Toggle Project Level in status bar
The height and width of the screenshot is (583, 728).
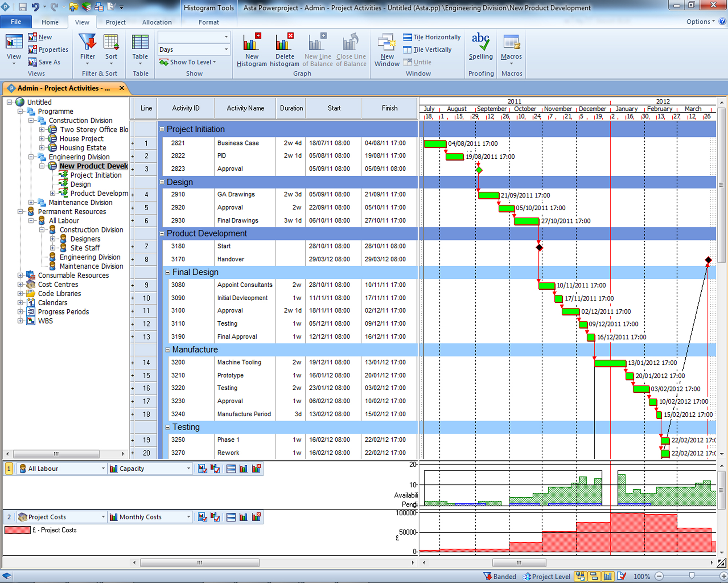pyautogui.click(x=546, y=576)
